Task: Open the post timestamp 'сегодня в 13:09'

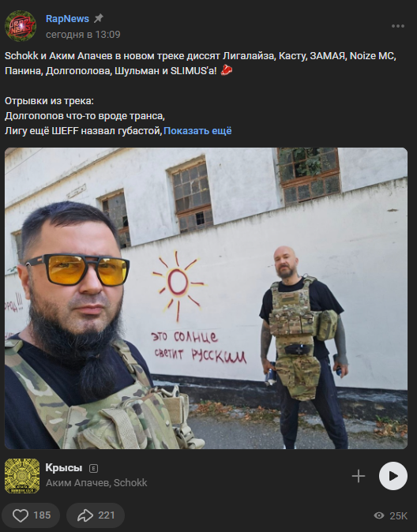Action: click(x=83, y=34)
